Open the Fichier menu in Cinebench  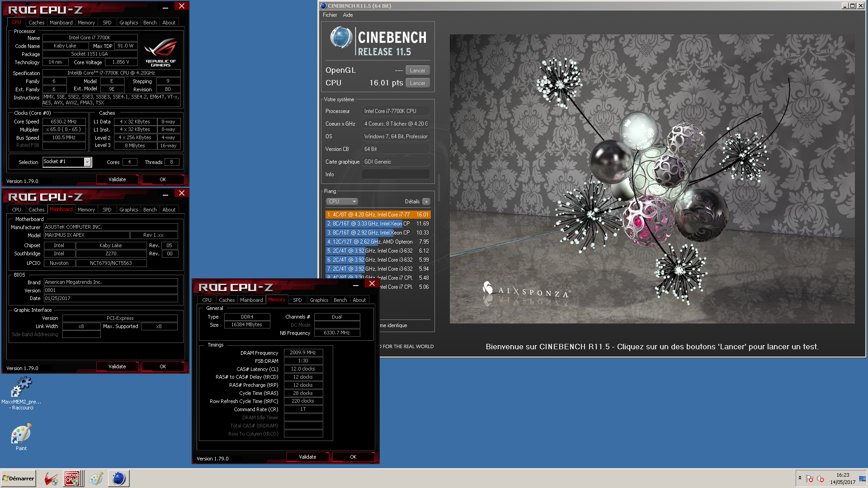pyautogui.click(x=330, y=15)
